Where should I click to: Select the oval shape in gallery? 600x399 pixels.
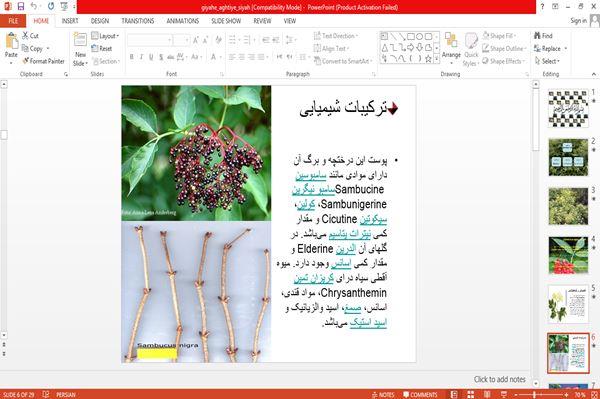(420, 37)
